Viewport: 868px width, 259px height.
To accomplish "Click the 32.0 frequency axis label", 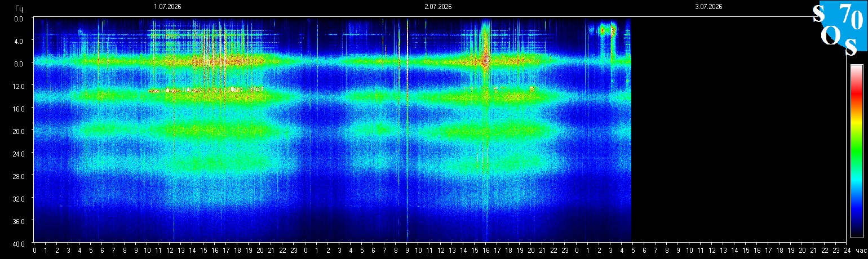I will pos(18,199).
